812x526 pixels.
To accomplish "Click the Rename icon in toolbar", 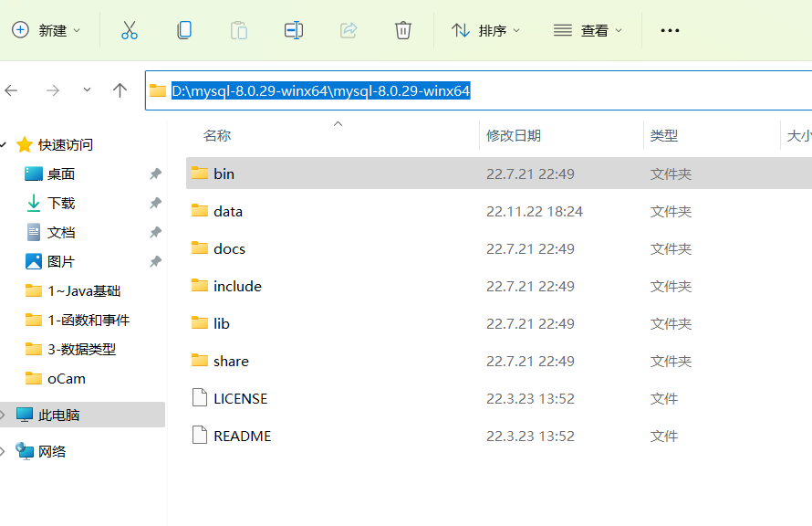I will [x=294, y=30].
